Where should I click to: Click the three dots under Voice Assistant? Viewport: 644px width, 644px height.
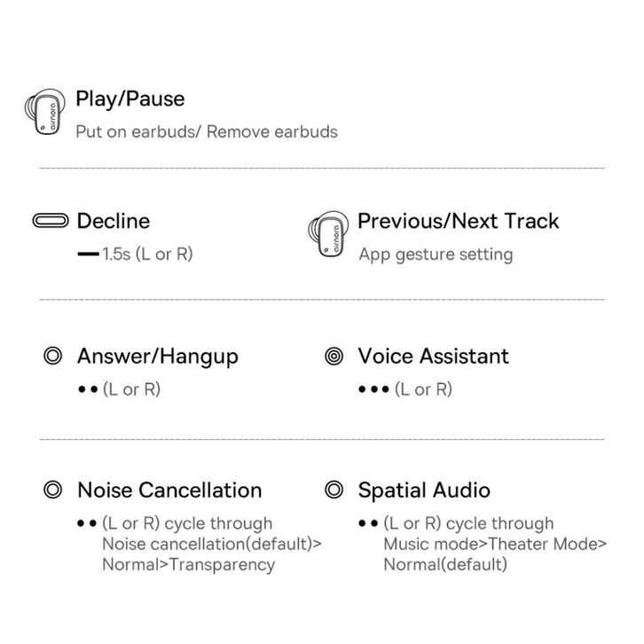(373, 389)
